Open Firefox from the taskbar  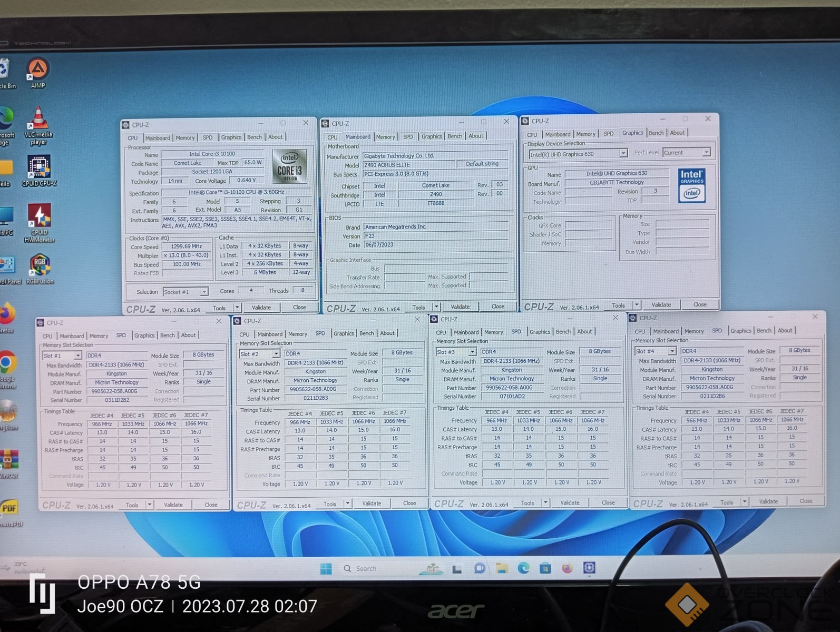click(567, 568)
